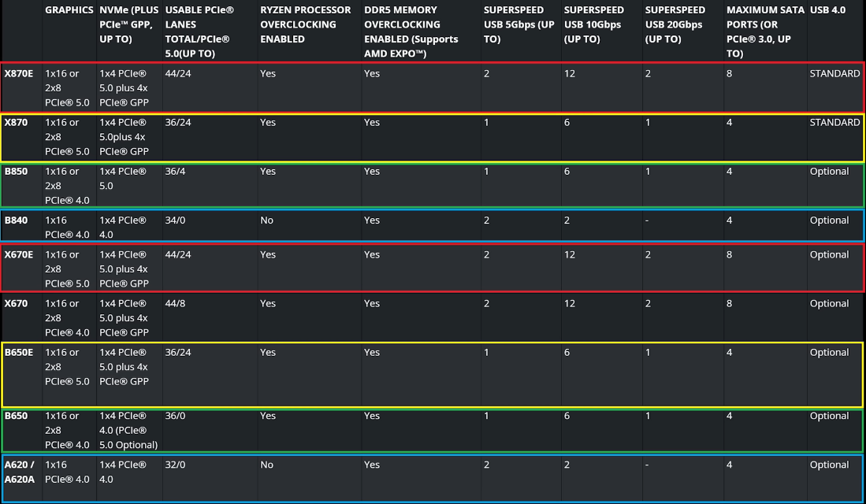
Task: Click the GRAPHICS column header
Action: point(69,10)
